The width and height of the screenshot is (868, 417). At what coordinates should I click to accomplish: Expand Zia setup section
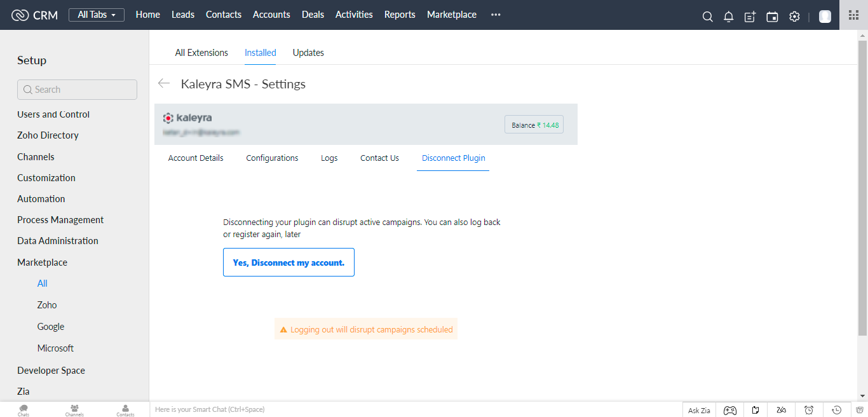tap(24, 392)
